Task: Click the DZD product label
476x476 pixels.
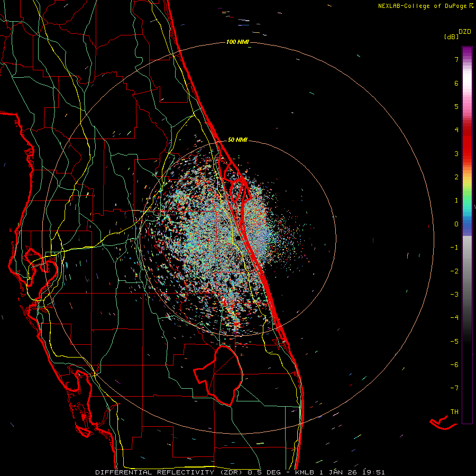Action: (465, 32)
